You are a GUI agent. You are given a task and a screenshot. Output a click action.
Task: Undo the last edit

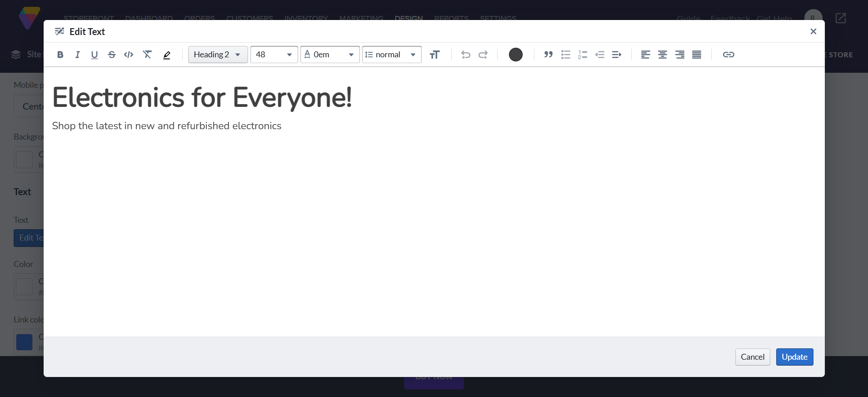coord(466,55)
